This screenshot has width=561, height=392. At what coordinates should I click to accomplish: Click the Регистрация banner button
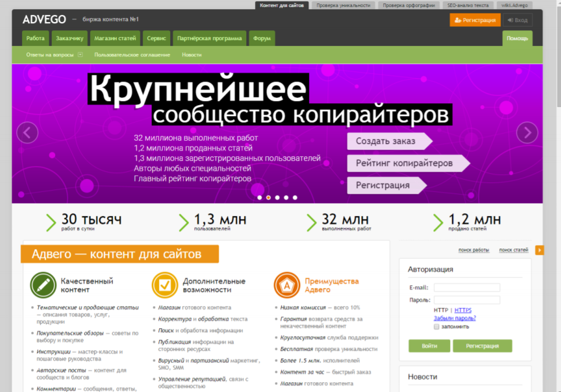(x=387, y=186)
